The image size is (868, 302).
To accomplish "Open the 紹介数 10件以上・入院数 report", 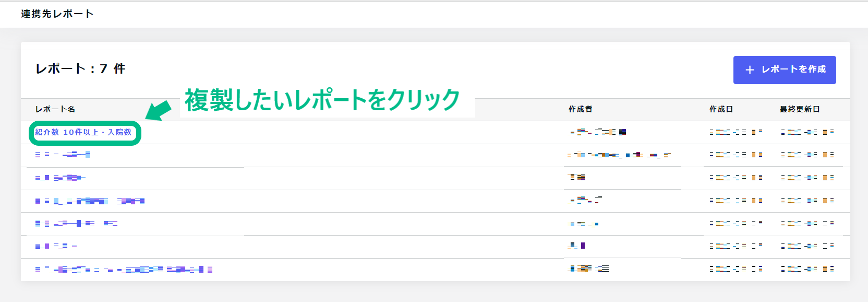I will tap(83, 132).
